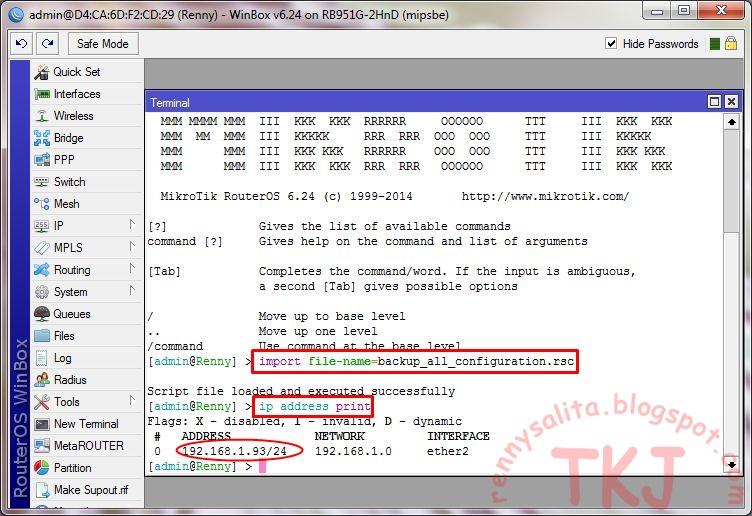
Task: Click the terminal scrollbar thumb
Action: pos(731,181)
